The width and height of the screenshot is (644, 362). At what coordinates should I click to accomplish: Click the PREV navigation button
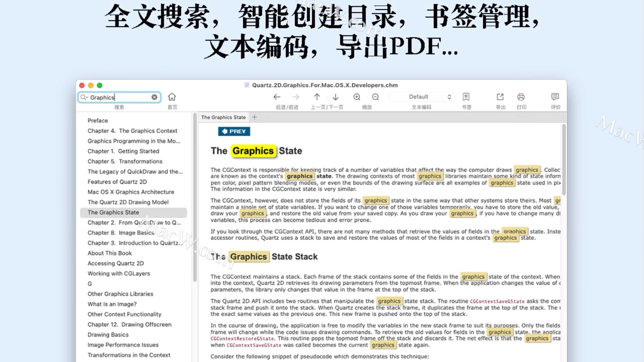click(234, 131)
